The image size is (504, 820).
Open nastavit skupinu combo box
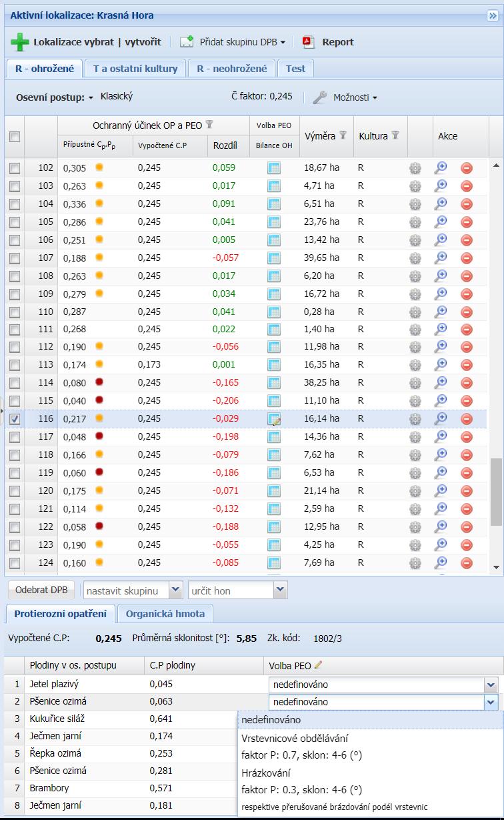(x=132, y=590)
